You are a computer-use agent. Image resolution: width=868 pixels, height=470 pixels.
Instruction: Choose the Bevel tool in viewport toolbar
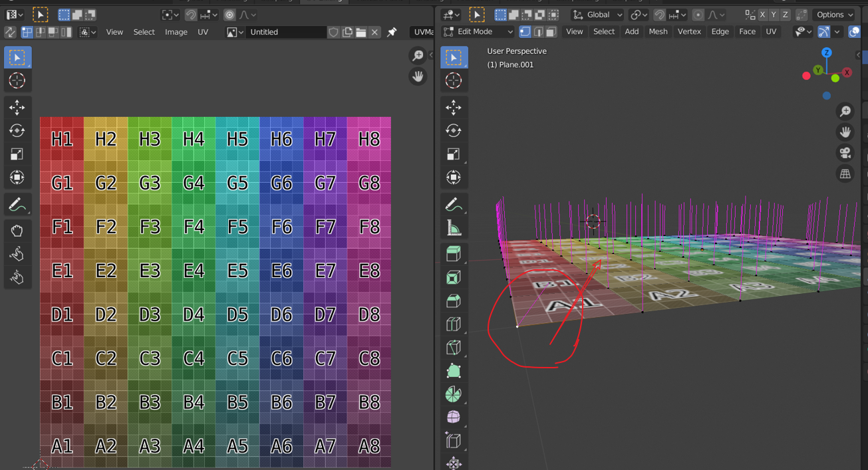(453, 301)
